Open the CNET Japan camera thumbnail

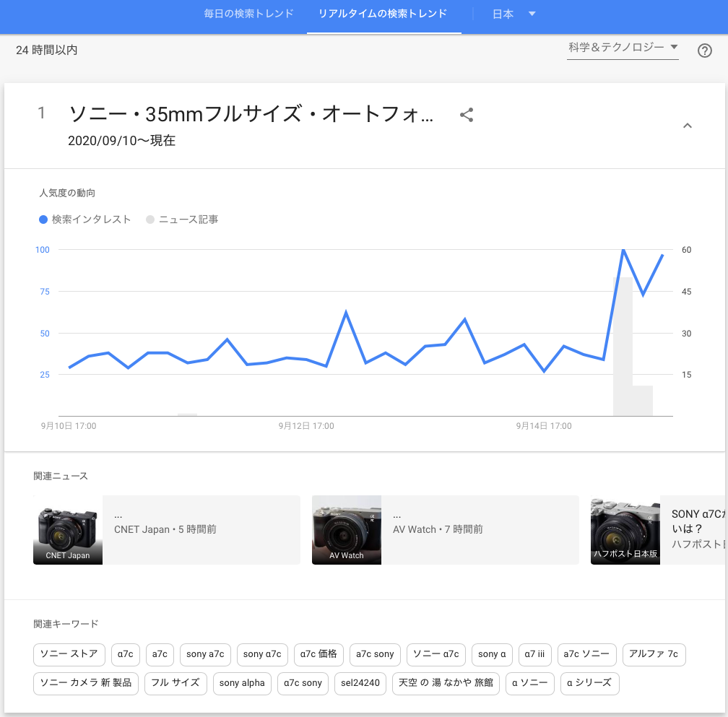pyautogui.click(x=68, y=530)
